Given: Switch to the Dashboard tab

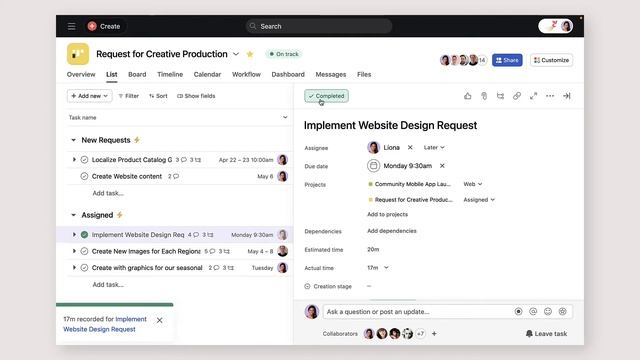Looking at the screenshot, I should pyautogui.click(x=288, y=74).
